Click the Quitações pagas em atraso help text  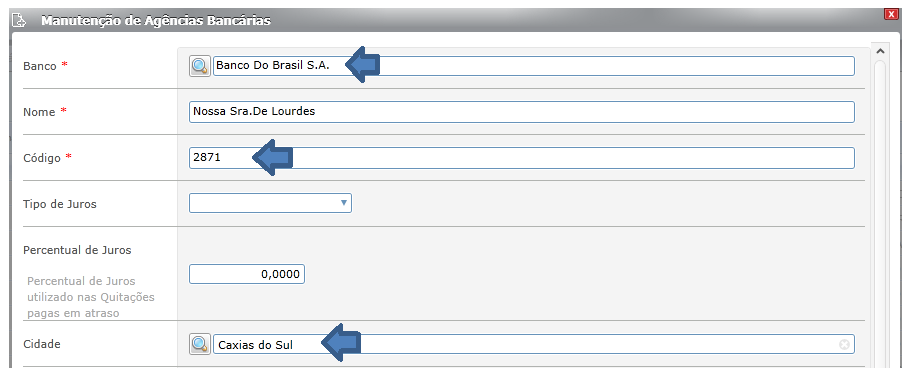coord(91,297)
